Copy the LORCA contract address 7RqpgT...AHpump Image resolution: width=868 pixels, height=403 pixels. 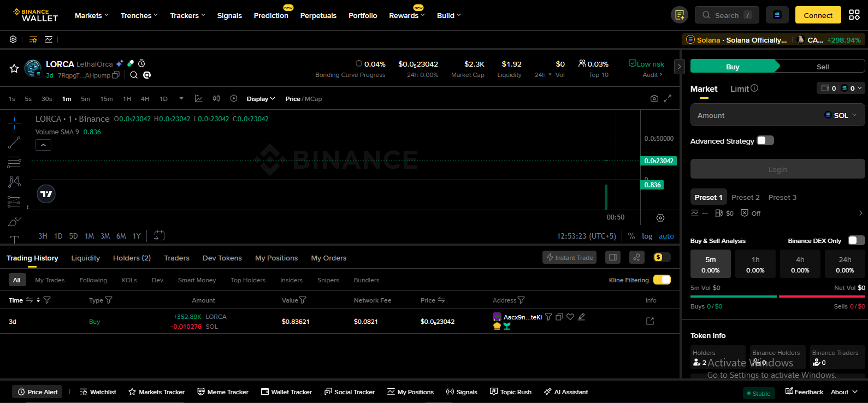pyautogui.click(x=116, y=75)
